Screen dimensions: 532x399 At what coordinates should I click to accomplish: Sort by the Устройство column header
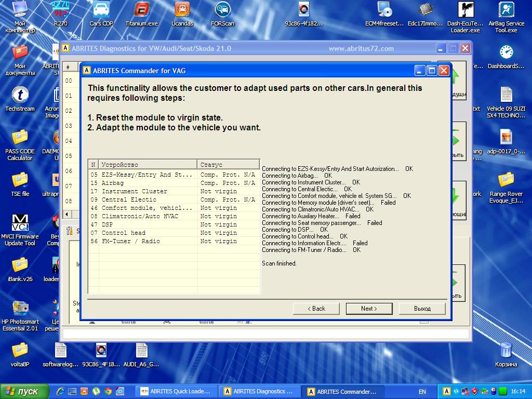tap(148, 165)
